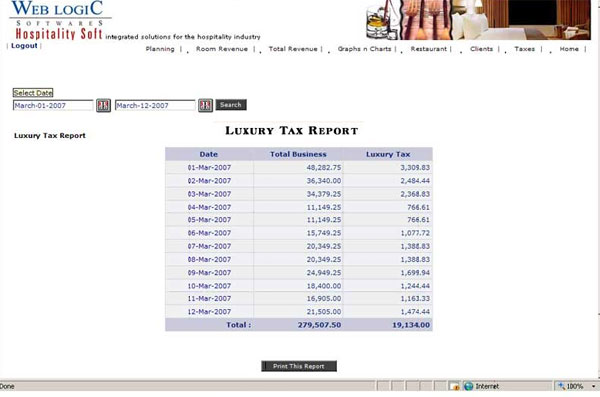This screenshot has height=397, width=600.
Task: Click the Web Logic Hospitality Soft logo
Action: (60, 20)
